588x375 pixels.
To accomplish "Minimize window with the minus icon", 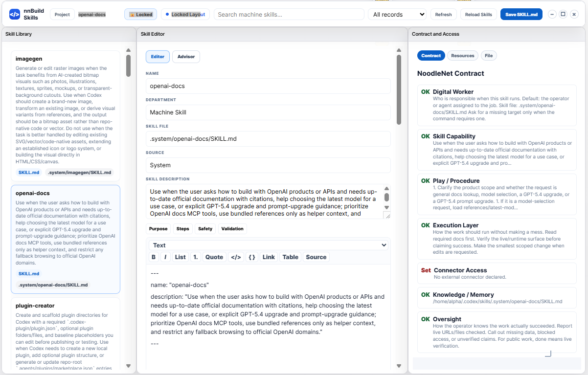I will tap(552, 14).
